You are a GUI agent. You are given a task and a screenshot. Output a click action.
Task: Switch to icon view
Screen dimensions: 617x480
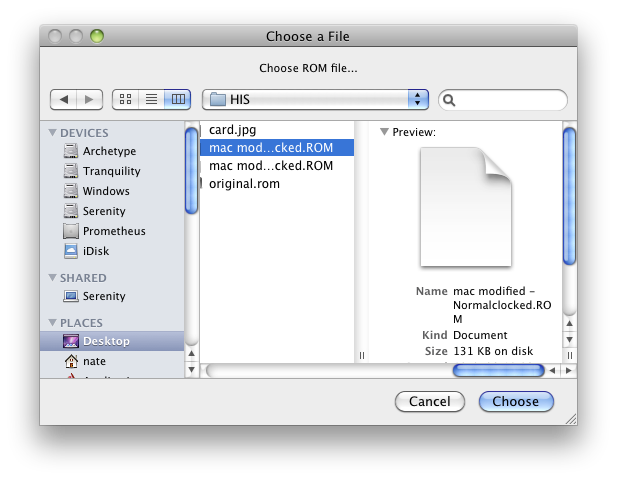[125, 99]
